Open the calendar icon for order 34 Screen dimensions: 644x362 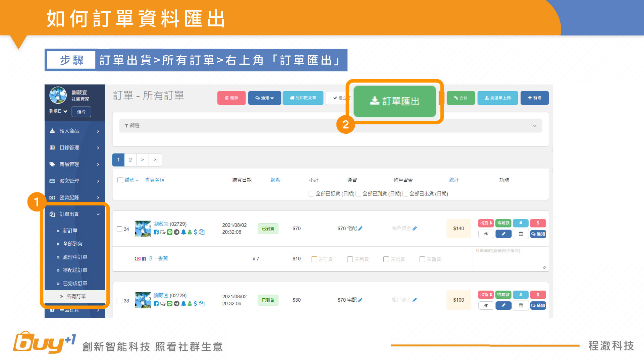(521, 234)
